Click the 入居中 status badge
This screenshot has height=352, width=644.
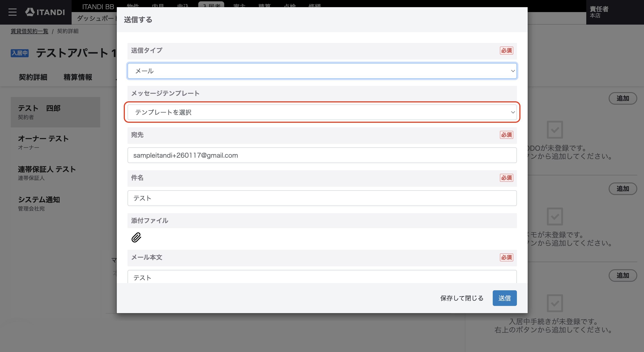(20, 53)
